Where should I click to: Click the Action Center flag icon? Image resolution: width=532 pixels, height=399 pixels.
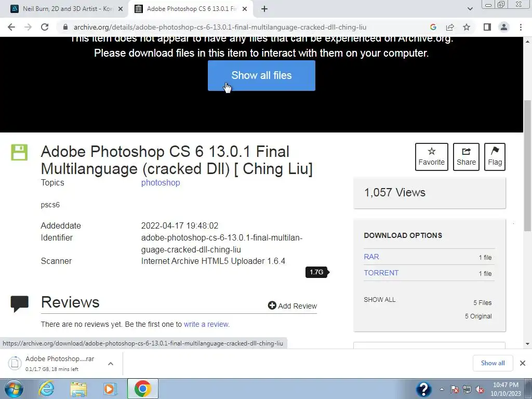tap(455, 389)
